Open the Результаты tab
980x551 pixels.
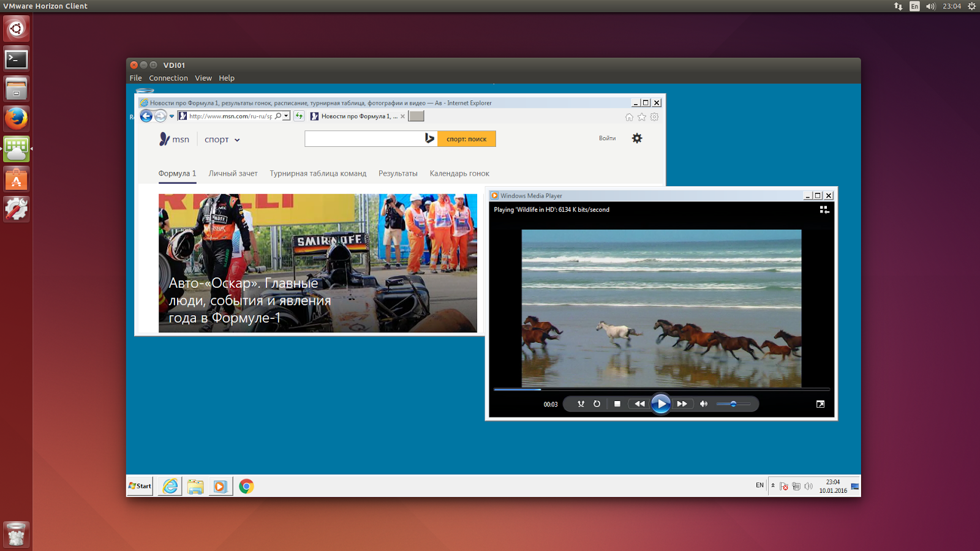398,174
